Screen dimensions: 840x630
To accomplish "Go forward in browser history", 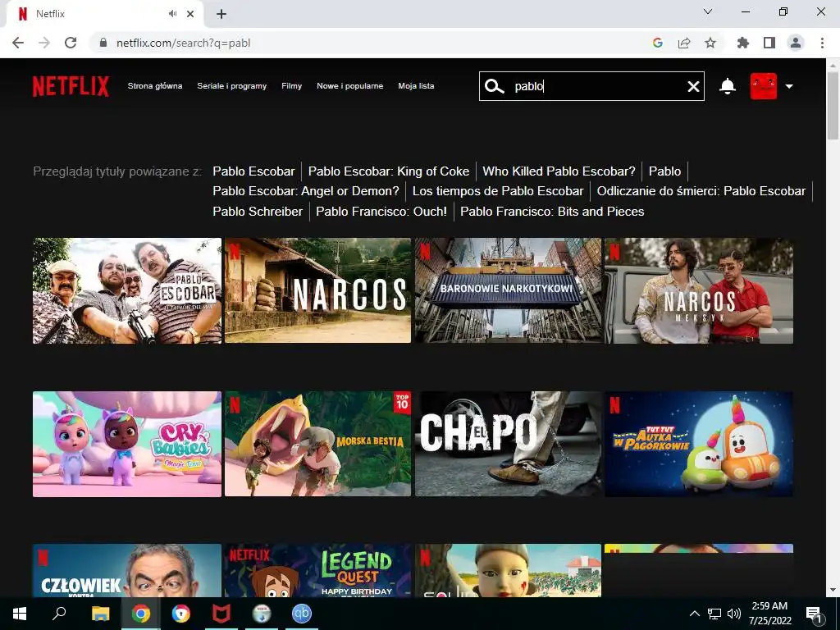I will click(x=44, y=43).
